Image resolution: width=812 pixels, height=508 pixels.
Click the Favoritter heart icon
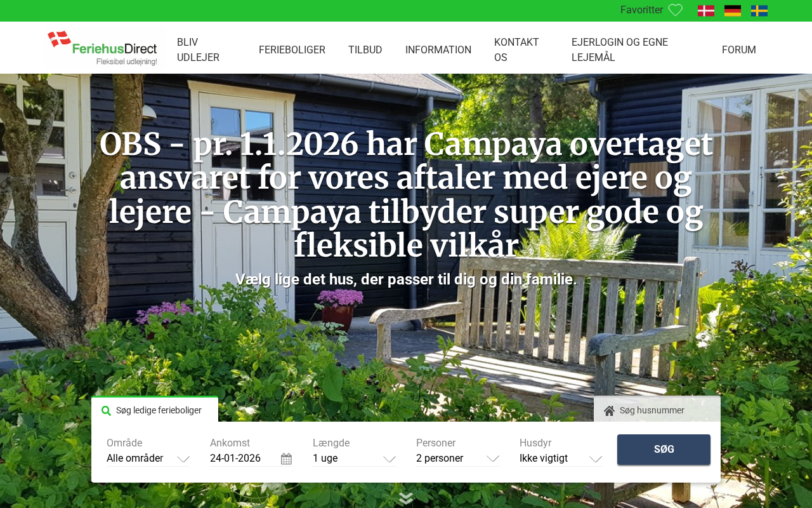tap(675, 10)
